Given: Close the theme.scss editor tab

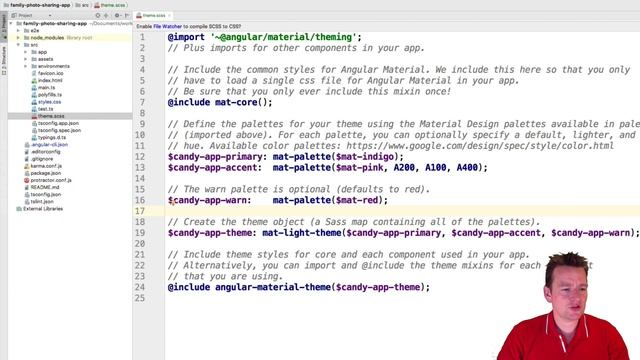Looking at the screenshot, I should coord(169,16).
